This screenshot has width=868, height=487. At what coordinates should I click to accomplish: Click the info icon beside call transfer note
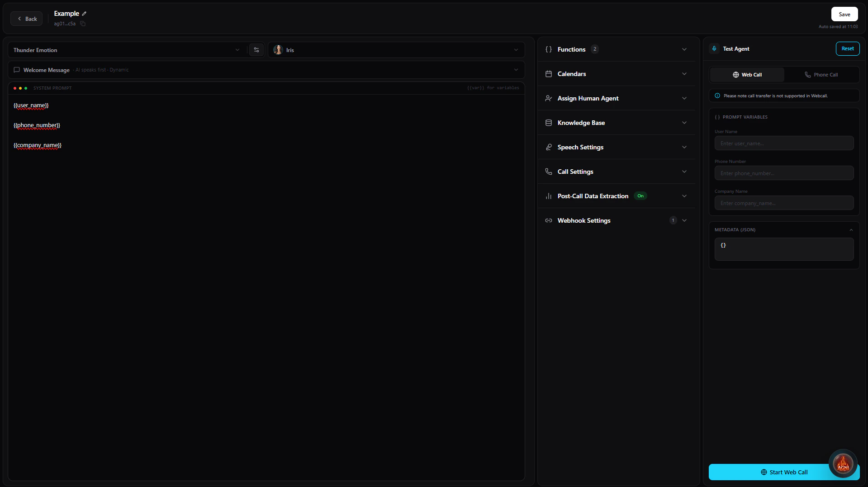pyautogui.click(x=717, y=95)
